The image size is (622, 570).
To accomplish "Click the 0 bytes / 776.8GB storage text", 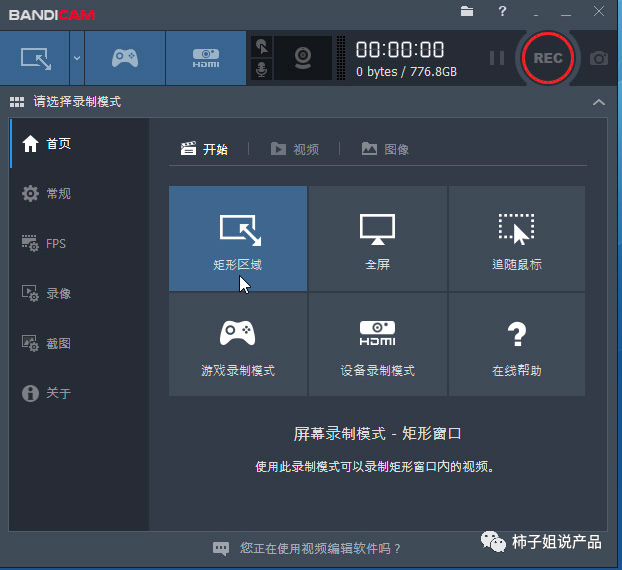I will (407, 72).
